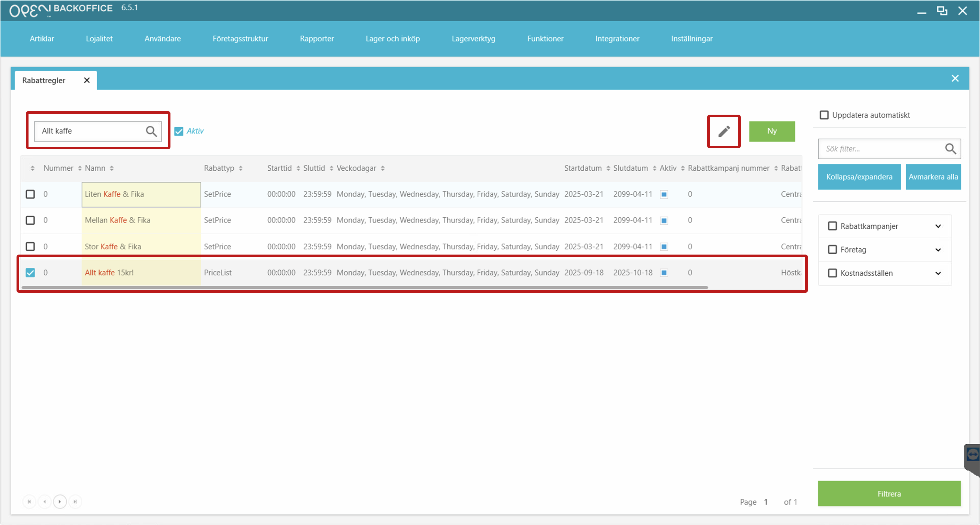The width and height of the screenshot is (980, 525).
Task: Expand the Rabattkampanjer filter chevron
Action: tap(938, 226)
